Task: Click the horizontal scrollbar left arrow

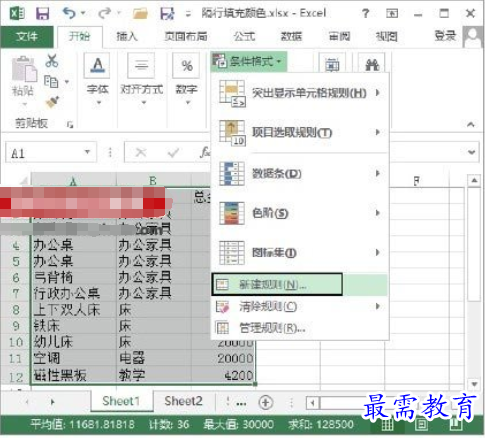Action: pyautogui.click(x=312, y=403)
